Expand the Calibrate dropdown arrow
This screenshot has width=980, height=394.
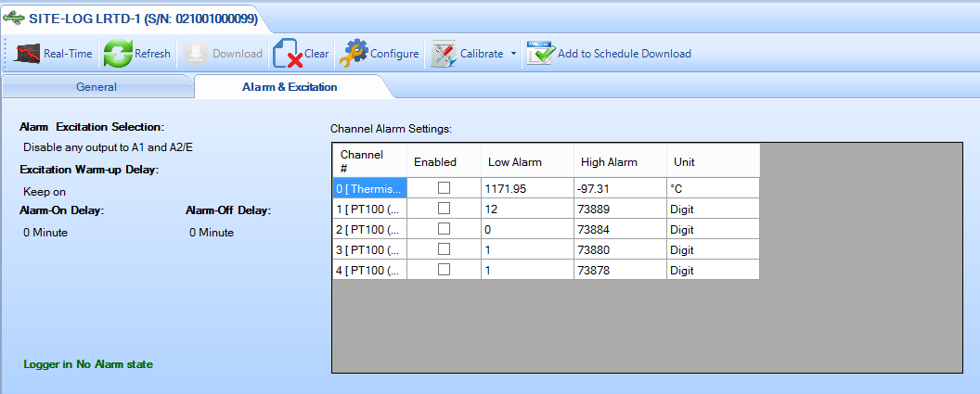513,54
